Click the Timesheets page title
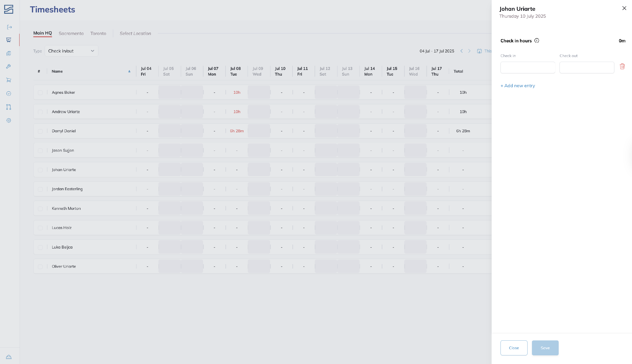Screen dimensions: 632x364 point(52,9)
